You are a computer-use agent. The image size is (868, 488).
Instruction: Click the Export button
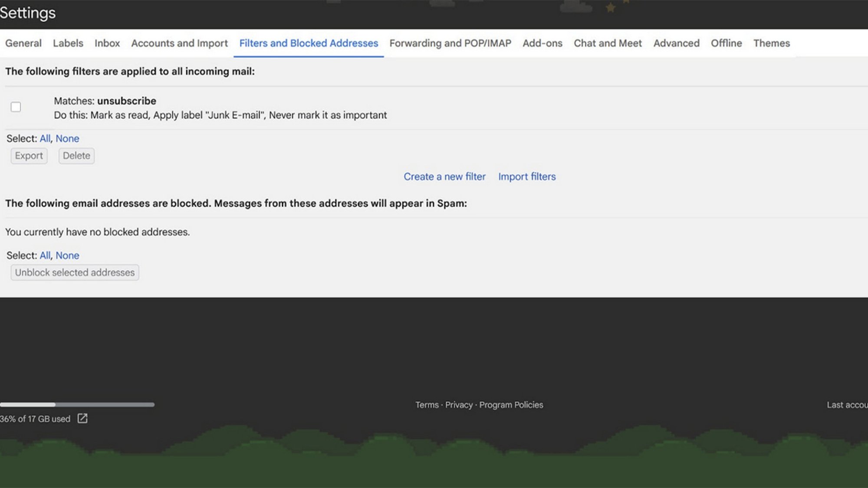(29, 156)
